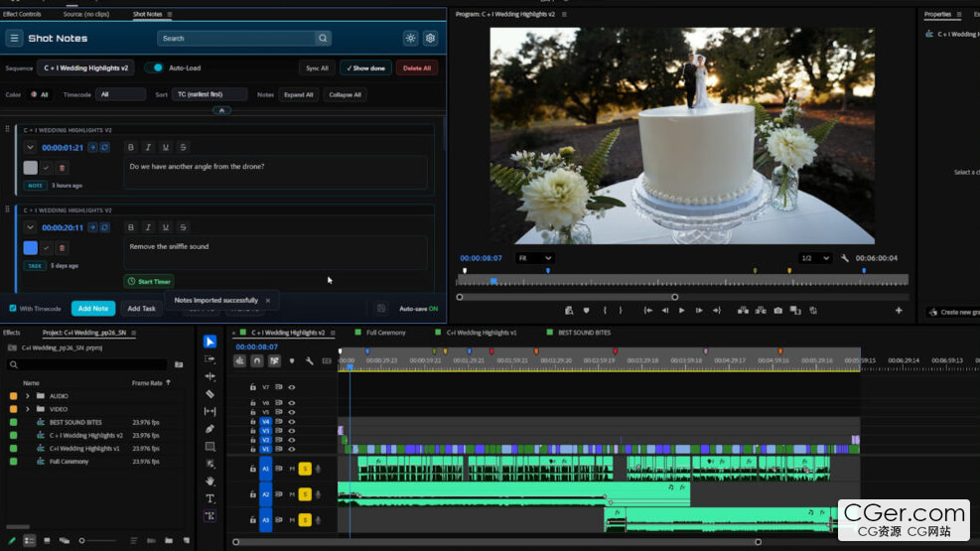Switch to Effects panel tab

(x=12, y=333)
